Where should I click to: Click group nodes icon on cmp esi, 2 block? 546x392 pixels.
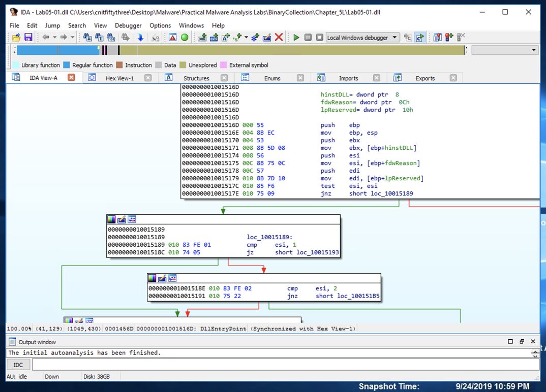(172, 278)
